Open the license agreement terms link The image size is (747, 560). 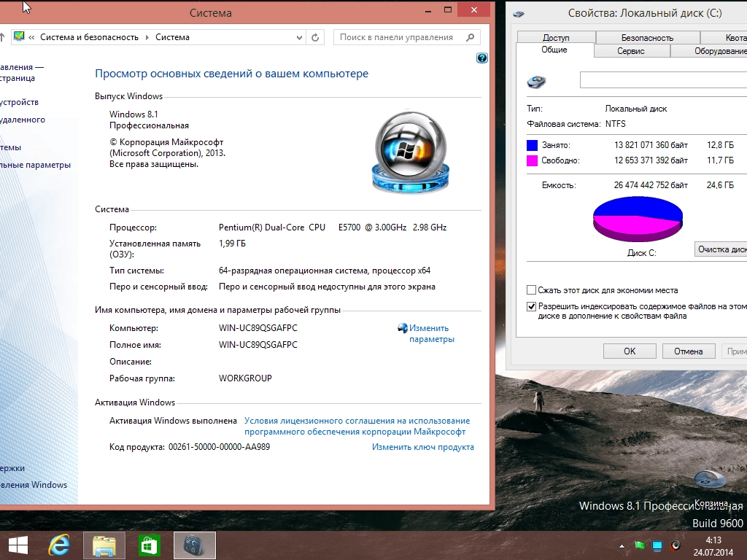357,426
